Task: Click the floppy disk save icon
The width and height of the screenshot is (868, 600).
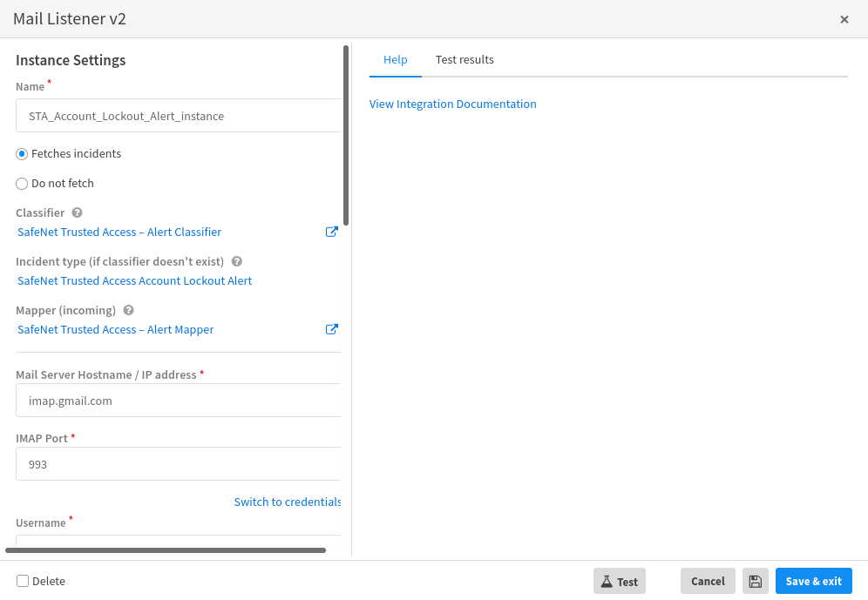Action: pos(756,582)
